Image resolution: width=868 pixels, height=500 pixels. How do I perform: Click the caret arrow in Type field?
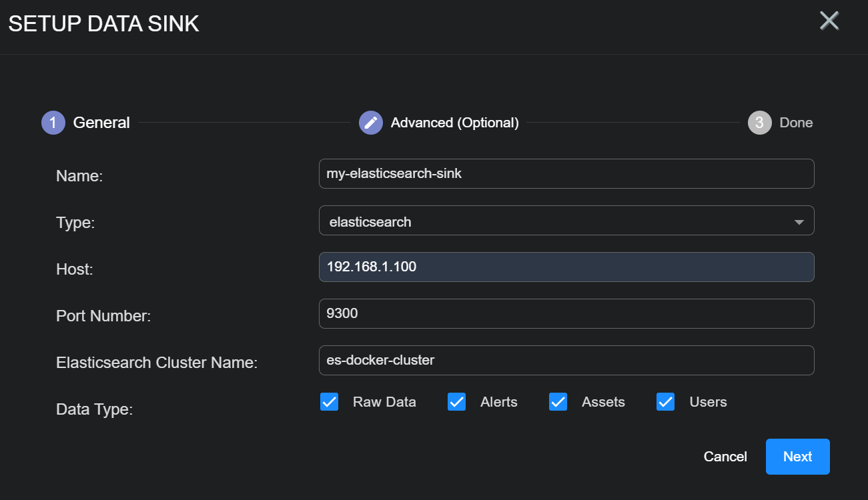tap(799, 222)
